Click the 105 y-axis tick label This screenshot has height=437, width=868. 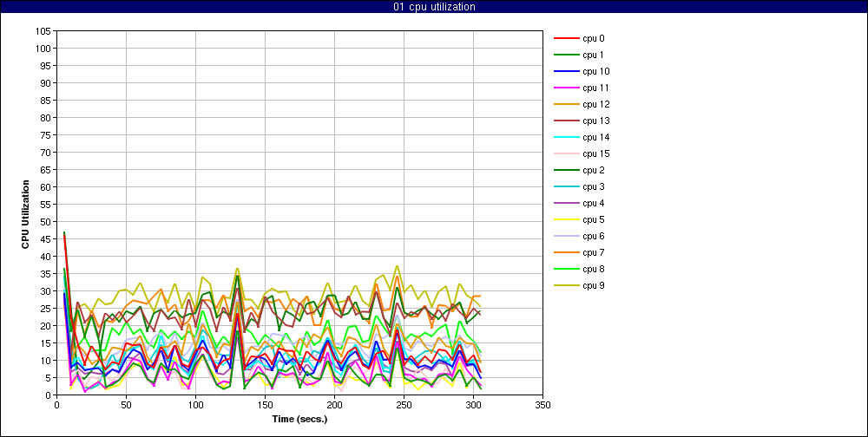[44, 31]
